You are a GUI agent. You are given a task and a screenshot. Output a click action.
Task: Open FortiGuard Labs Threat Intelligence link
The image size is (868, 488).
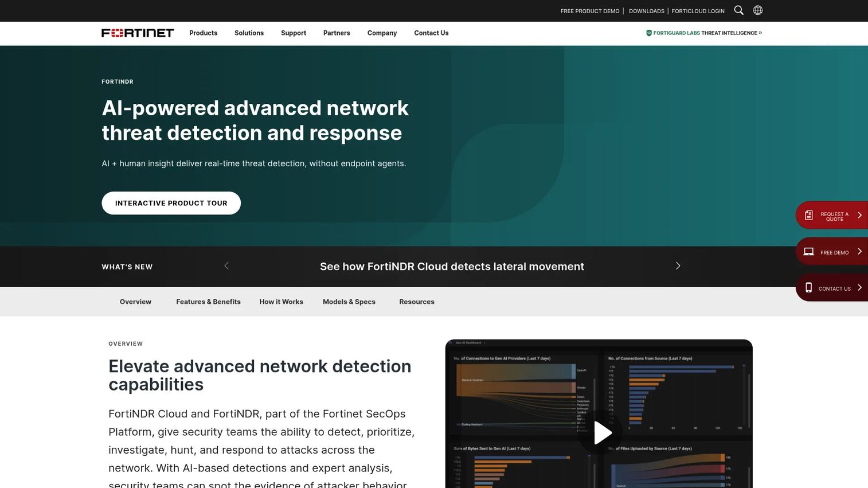click(x=705, y=33)
